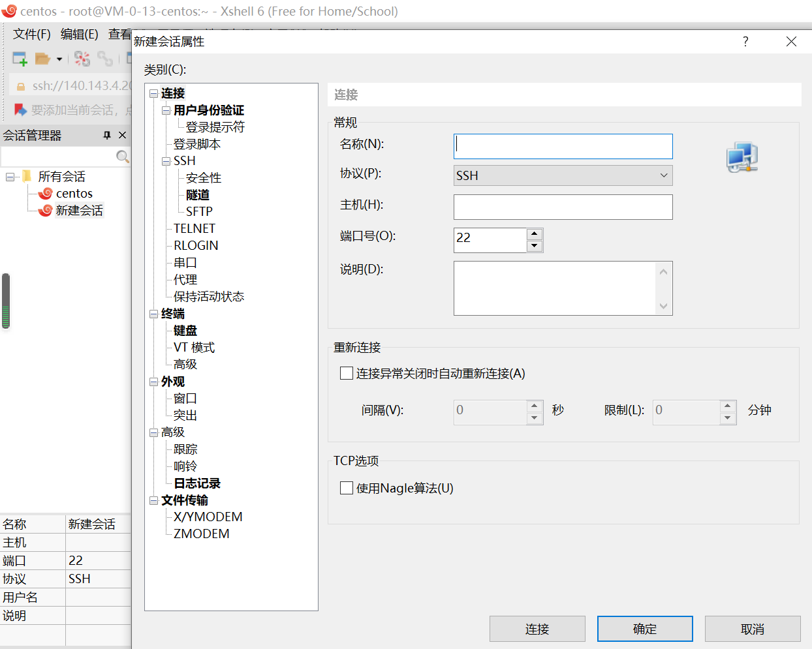
Task: Click the network computers icon in dialog
Action: click(x=742, y=157)
